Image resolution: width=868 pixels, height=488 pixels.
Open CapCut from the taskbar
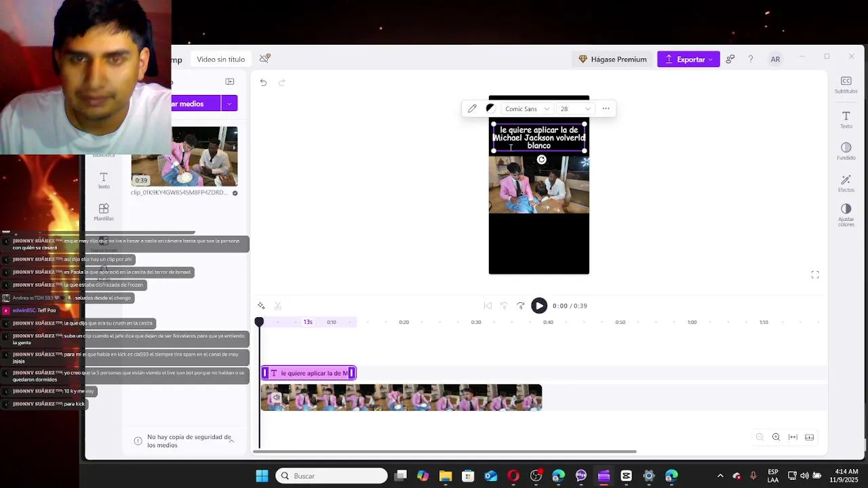point(626,476)
